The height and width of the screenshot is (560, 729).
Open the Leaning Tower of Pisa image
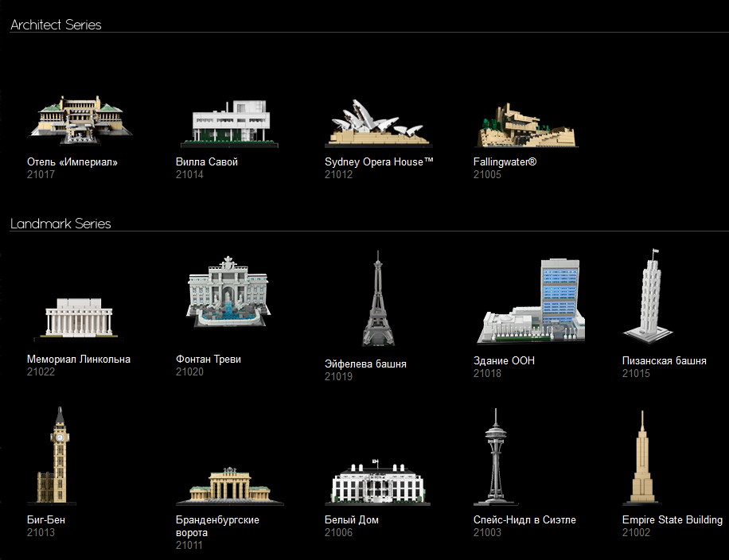(x=652, y=296)
